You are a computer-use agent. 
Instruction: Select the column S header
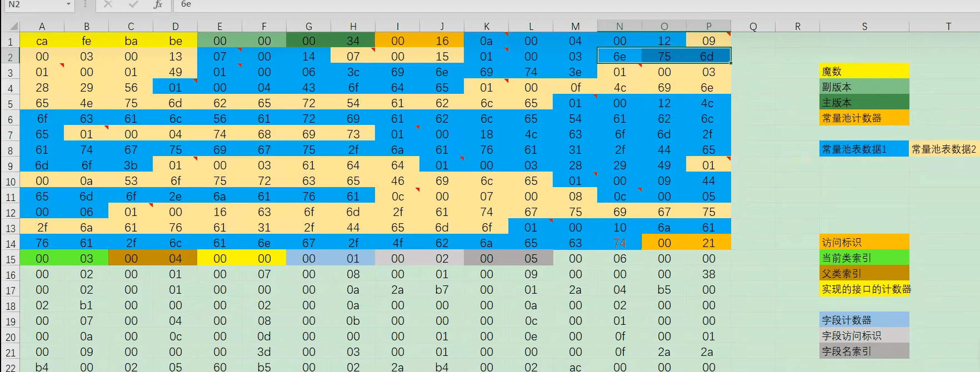coord(864,26)
